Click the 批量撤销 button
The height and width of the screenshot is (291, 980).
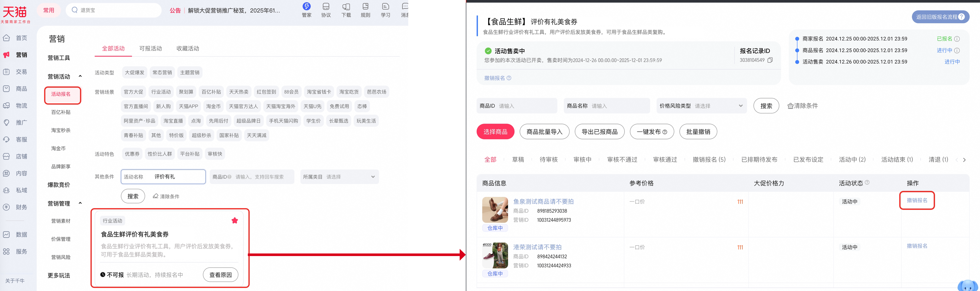pyautogui.click(x=698, y=132)
